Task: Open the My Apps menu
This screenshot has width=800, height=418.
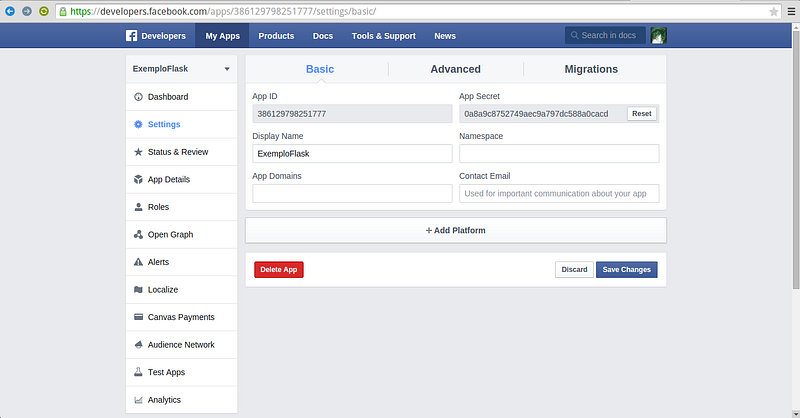Action: click(222, 36)
